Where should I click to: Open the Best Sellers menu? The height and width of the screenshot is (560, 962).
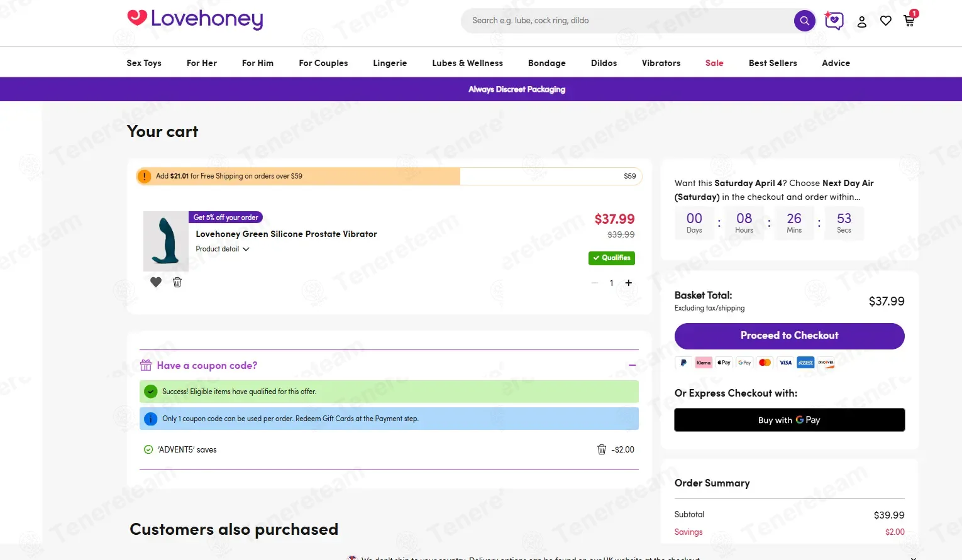(773, 63)
